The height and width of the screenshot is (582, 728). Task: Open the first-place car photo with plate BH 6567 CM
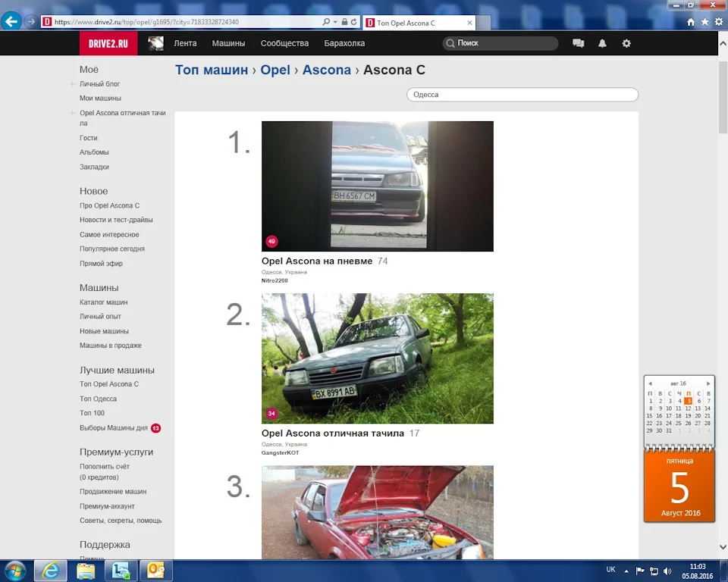click(x=378, y=186)
